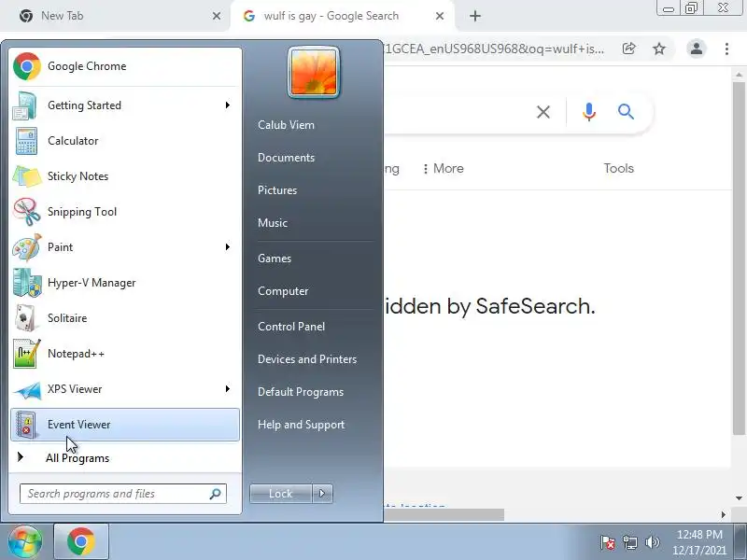Click the Action Center flag tray icon
The height and width of the screenshot is (560, 747).
coord(608,542)
